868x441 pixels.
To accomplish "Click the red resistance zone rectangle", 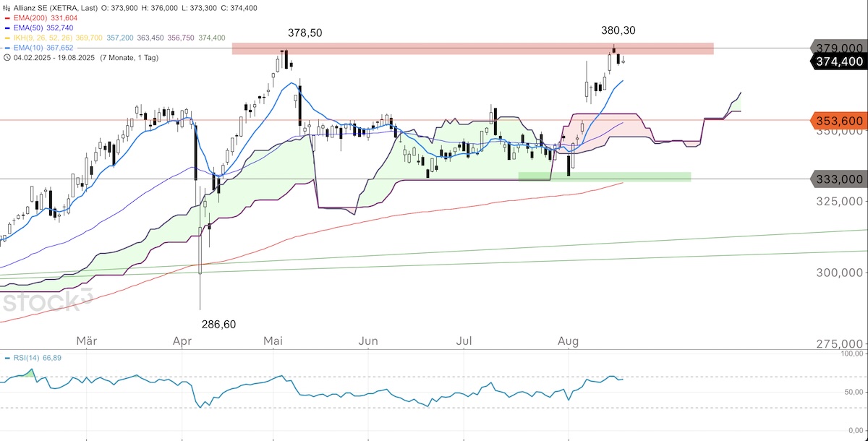I will (x=473, y=48).
